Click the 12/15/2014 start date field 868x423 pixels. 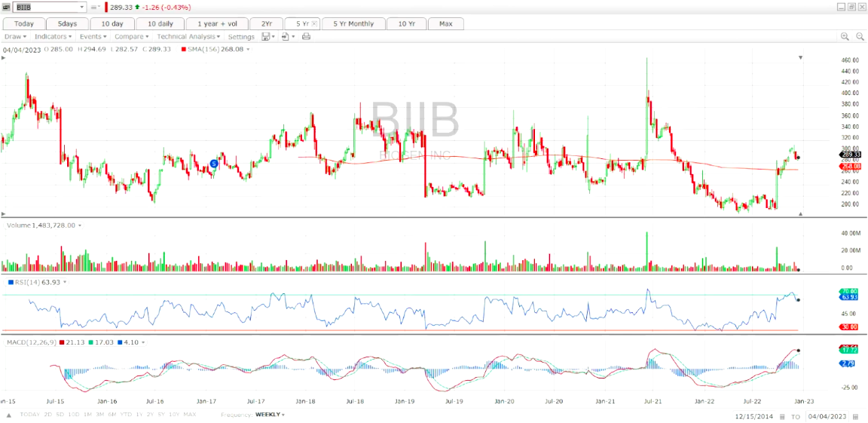(x=756, y=416)
